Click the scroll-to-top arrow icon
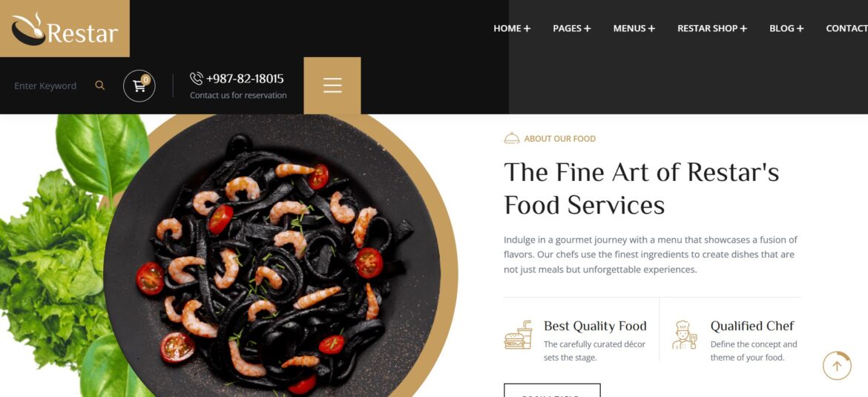Screen dimensions: 868x397 836,366
